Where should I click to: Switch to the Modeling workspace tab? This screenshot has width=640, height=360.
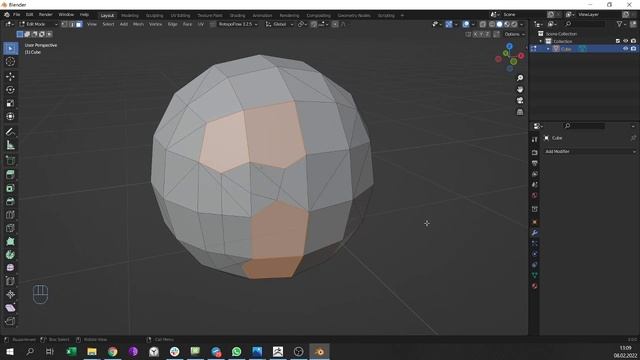(x=130, y=16)
